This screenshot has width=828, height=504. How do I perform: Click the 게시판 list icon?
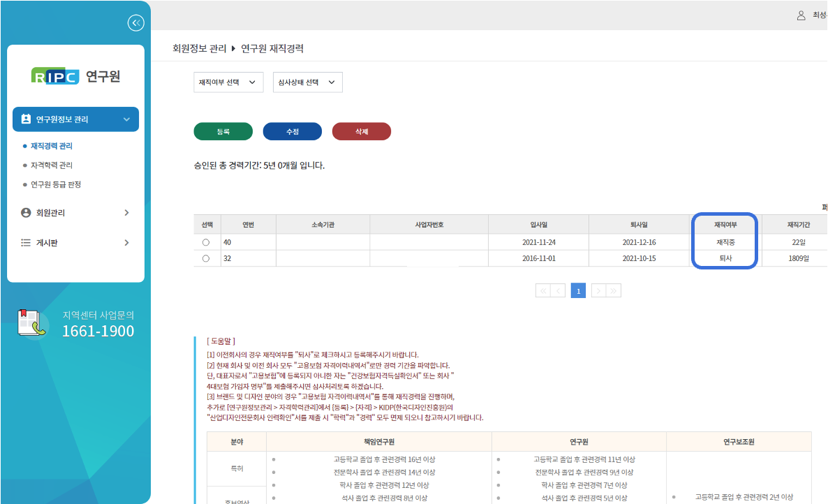coord(26,243)
